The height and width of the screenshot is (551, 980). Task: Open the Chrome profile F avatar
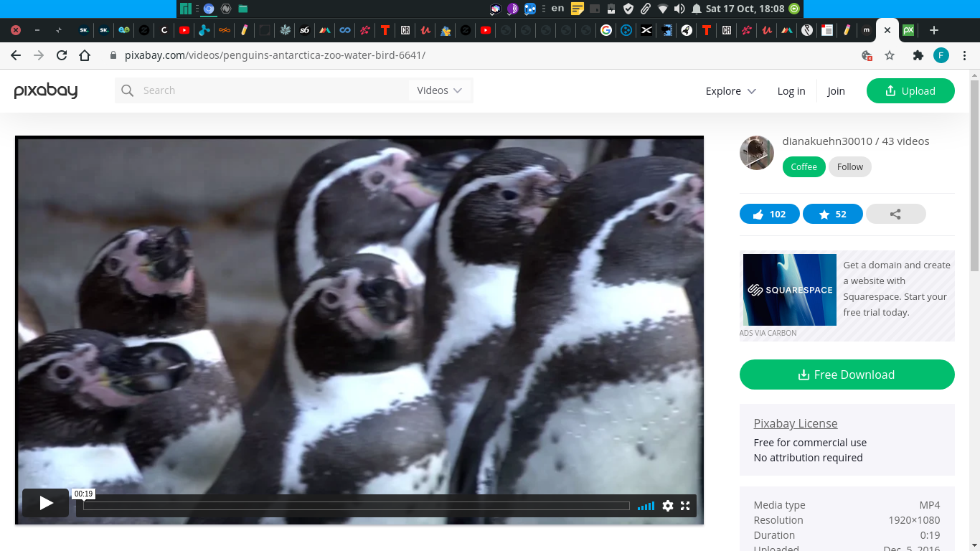pyautogui.click(x=941, y=55)
